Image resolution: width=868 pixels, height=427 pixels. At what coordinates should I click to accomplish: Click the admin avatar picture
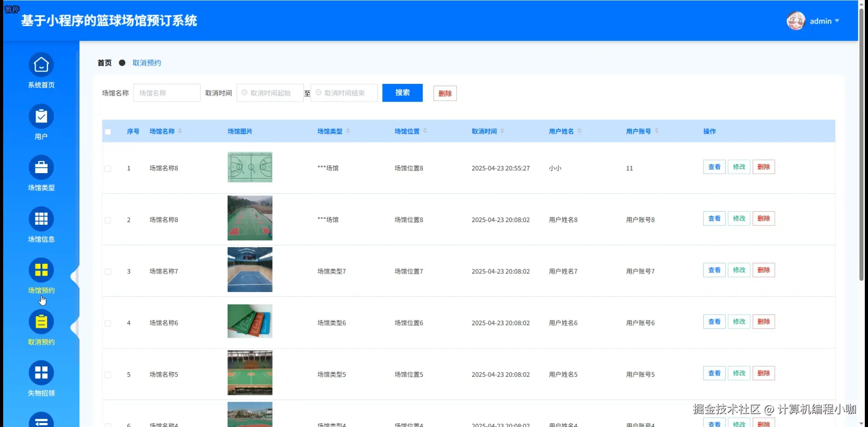tap(796, 21)
